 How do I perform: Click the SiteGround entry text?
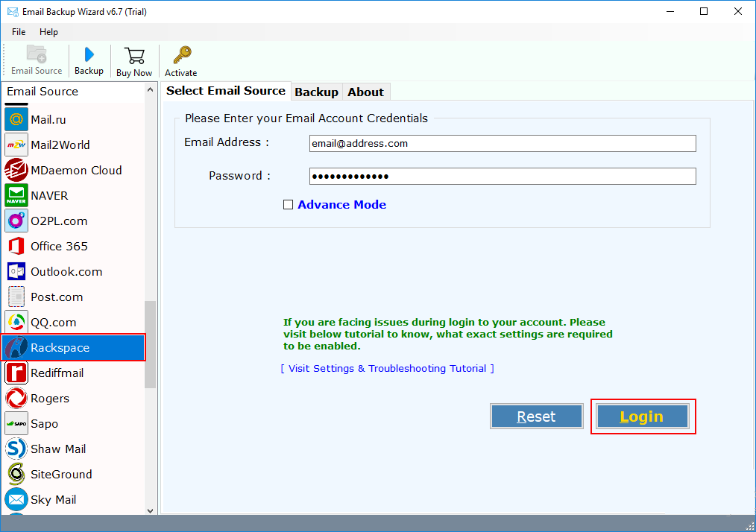61,474
